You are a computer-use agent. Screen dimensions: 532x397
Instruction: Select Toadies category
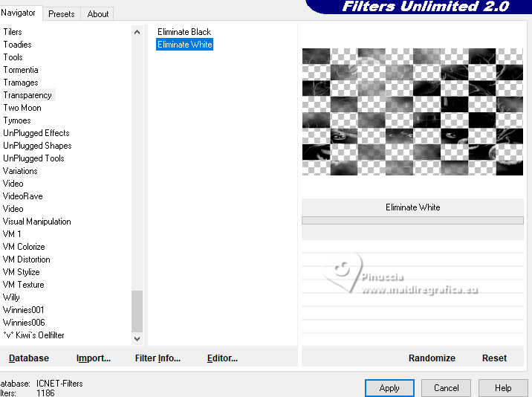17,45
